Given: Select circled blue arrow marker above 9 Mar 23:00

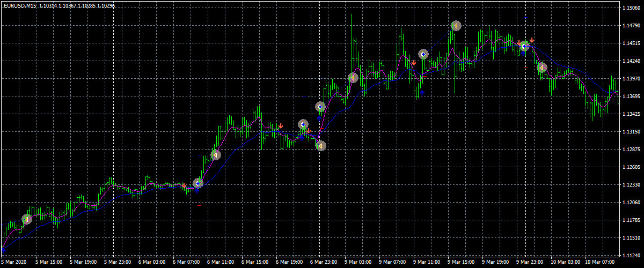Looking at the screenshot, I should (524, 47).
